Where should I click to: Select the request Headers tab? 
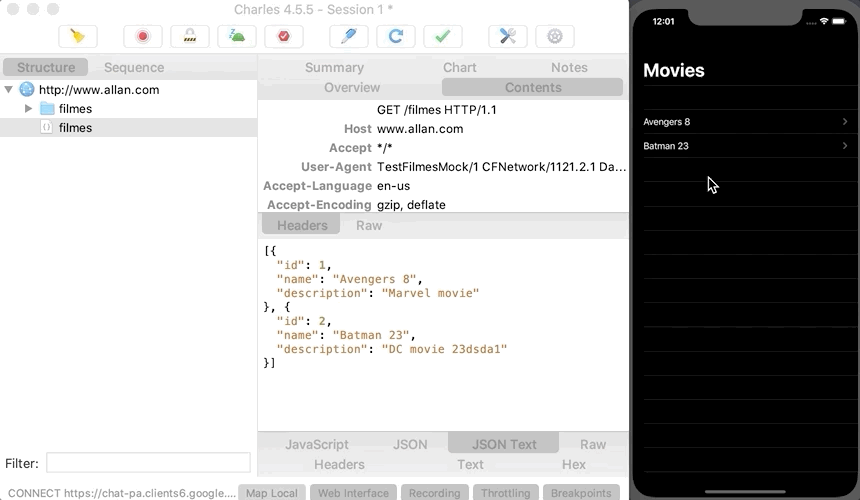[302, 225]
